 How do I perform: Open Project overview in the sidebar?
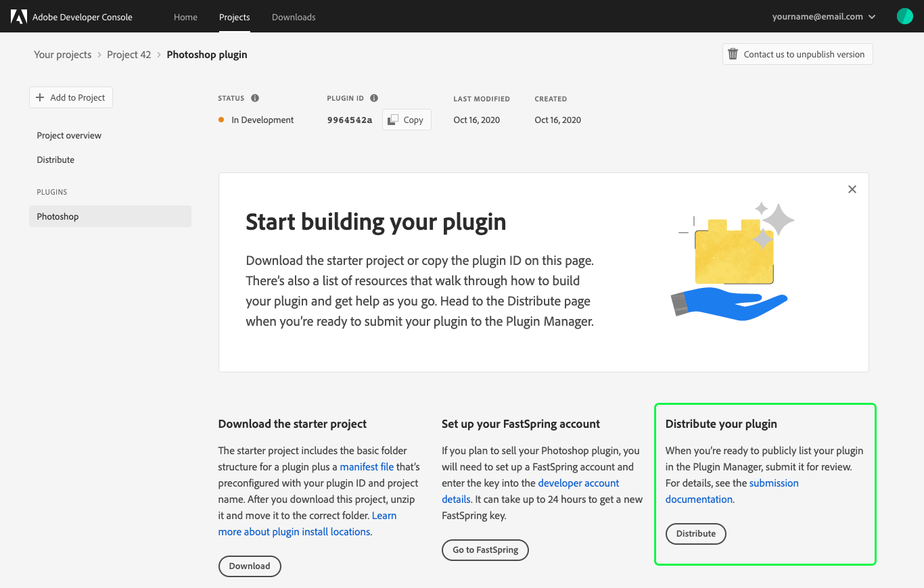point(69,135)
